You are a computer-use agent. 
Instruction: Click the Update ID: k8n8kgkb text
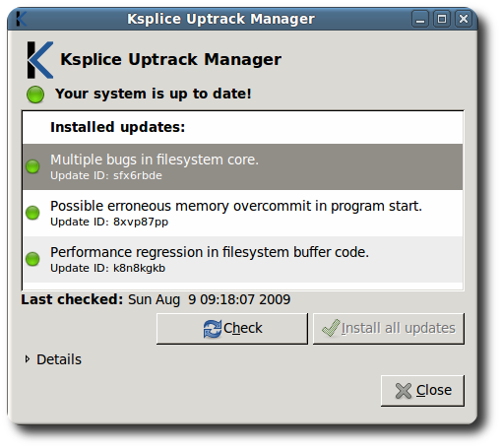107,268
